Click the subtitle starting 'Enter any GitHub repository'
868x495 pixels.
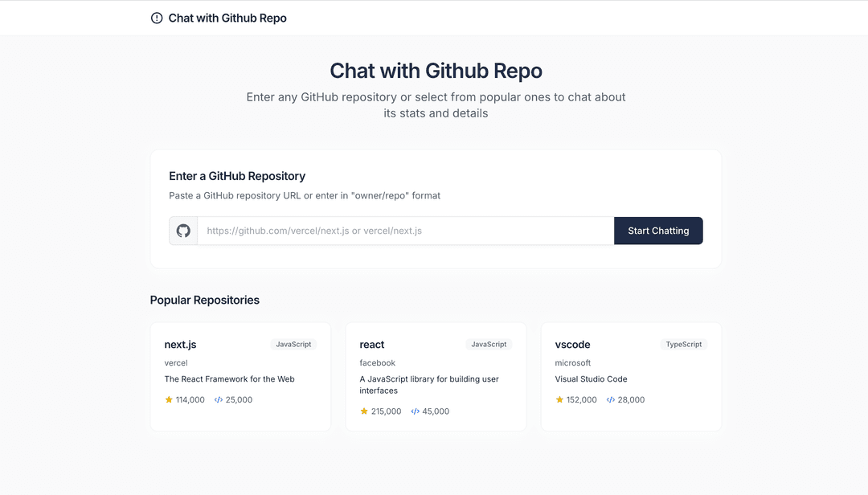click(x=436, y=105)
